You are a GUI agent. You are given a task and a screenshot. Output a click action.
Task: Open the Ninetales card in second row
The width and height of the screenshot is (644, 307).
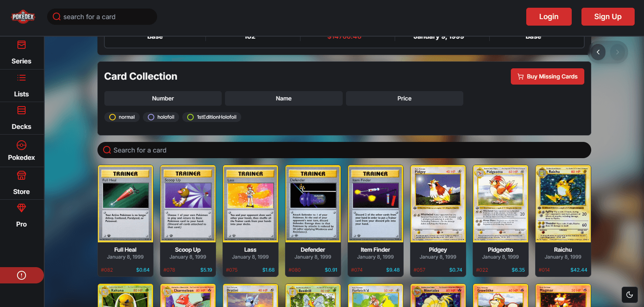click(x=438, y=296)
